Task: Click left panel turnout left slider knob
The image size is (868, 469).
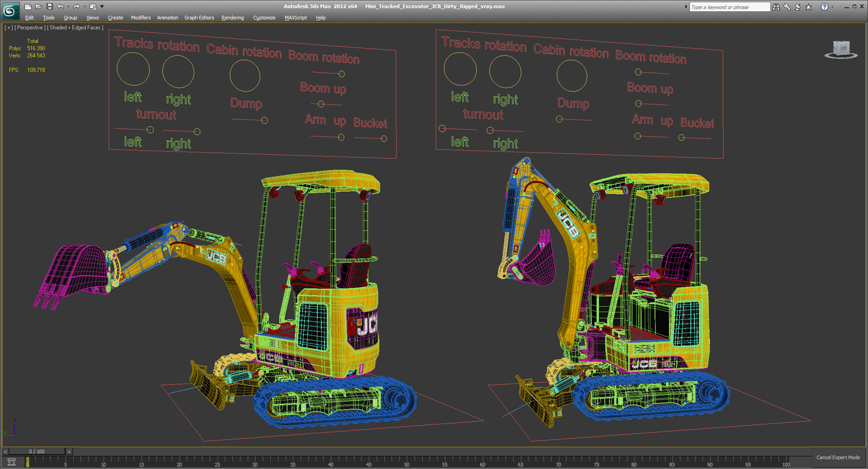Action: pos(150,130)
